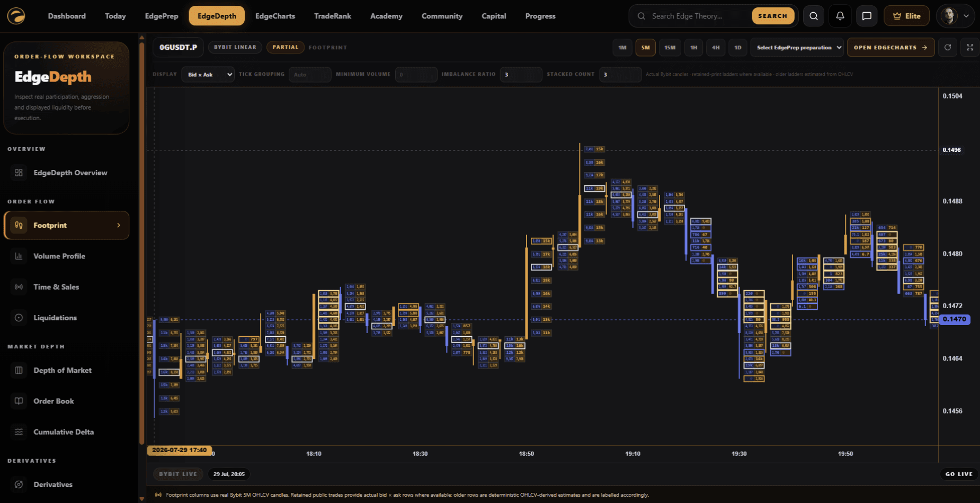Click the crown Elite badge

[x=906, y=16]
